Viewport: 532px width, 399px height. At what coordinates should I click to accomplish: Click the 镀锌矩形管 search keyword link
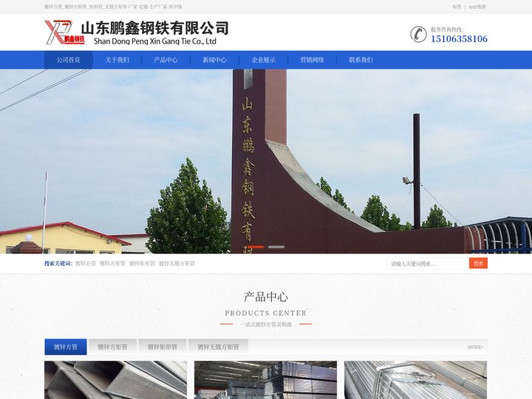[142, 263]
